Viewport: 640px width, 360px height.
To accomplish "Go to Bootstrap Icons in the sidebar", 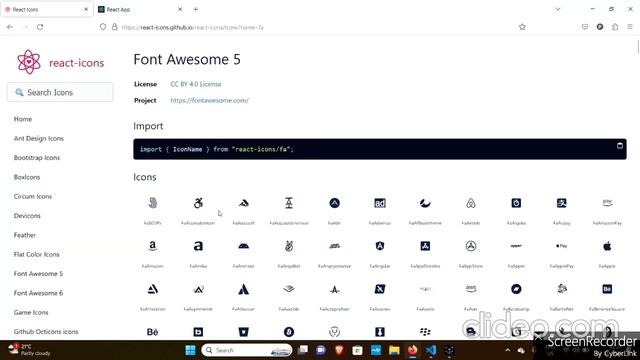I will pyautogui.click(x=37, y=158).
